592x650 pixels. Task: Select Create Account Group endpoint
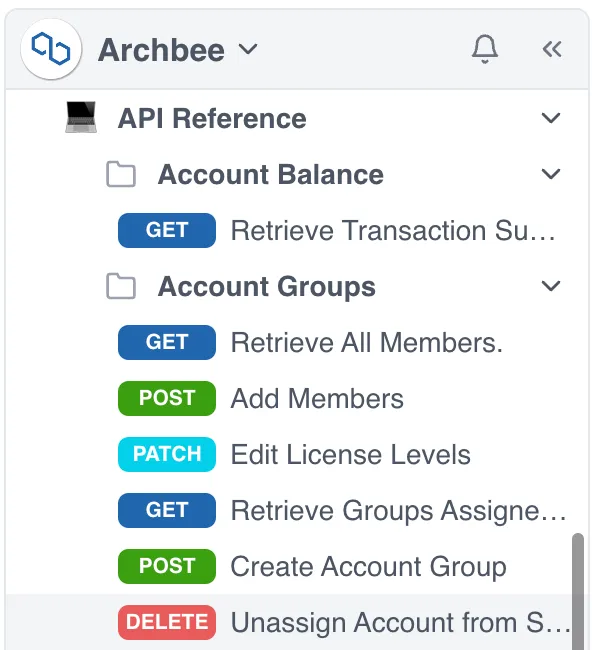369,566
